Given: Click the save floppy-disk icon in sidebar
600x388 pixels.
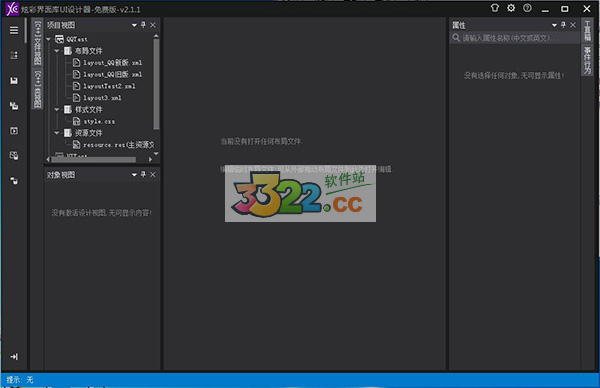Looking at the screenshot, I should tap(14, 81).
